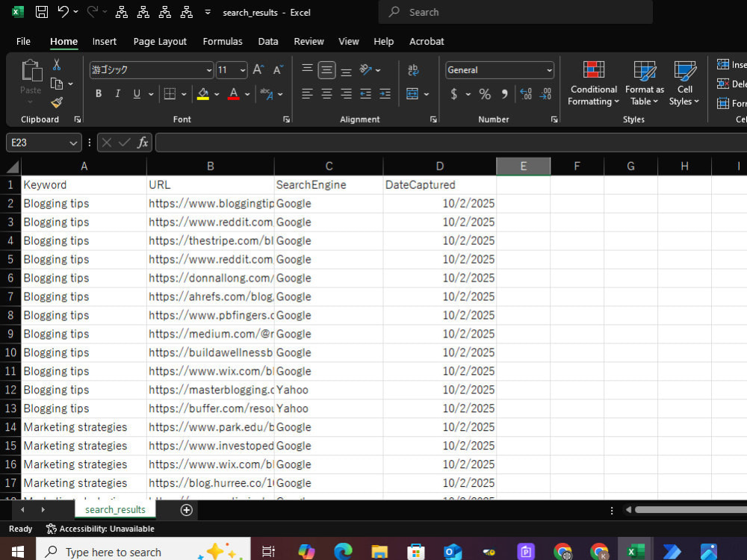Open the General number format dropdown
The height and width of the screenshot is (560, 747).
tap(549, 70)
